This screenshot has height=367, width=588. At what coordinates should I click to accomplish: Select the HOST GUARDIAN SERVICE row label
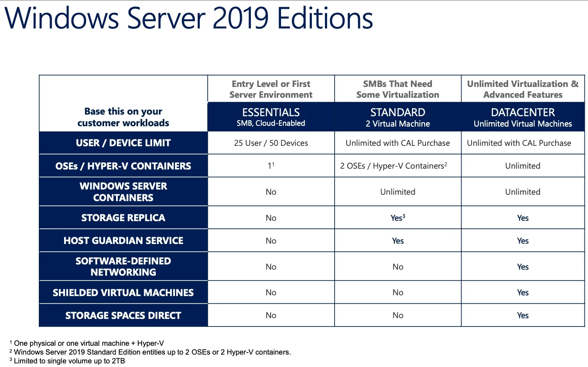pos(123,240)
